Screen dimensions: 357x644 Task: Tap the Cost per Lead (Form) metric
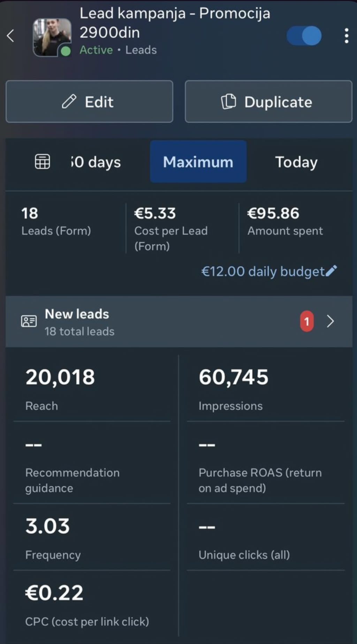[x=181, y=228]
